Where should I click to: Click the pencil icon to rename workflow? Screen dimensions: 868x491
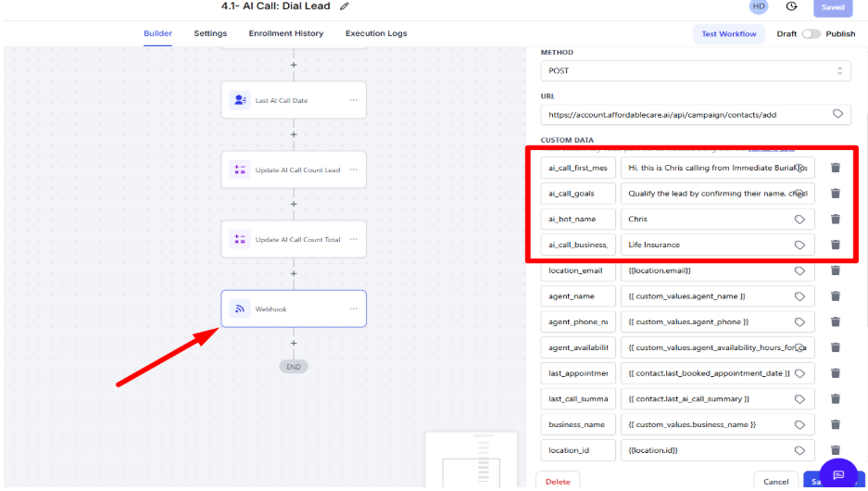[345, 6]
